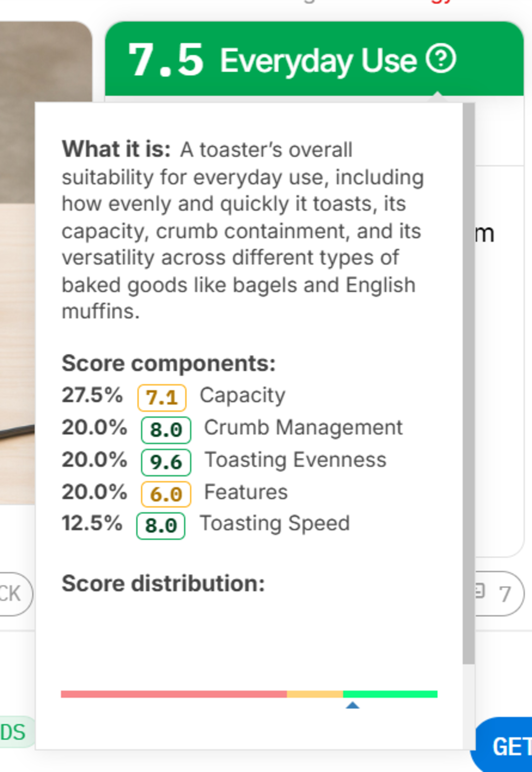Screen dimensions: 532x772
Task: Click the 6.0 Features score badge
Action: 166,494
